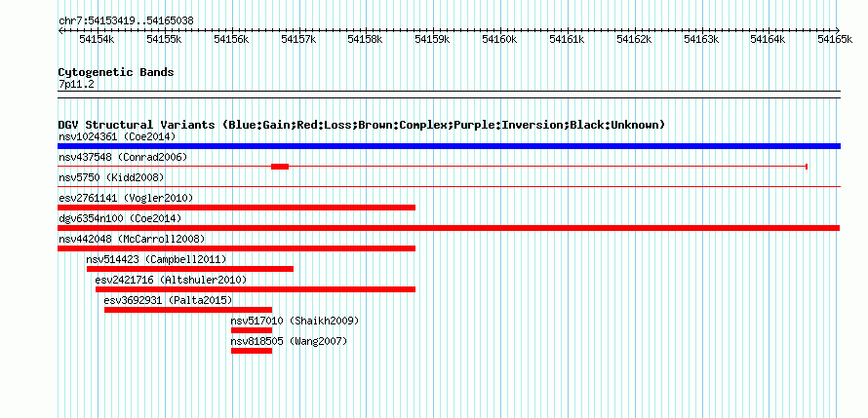Select the red nsv517010 loss bar

pos(252,330)
